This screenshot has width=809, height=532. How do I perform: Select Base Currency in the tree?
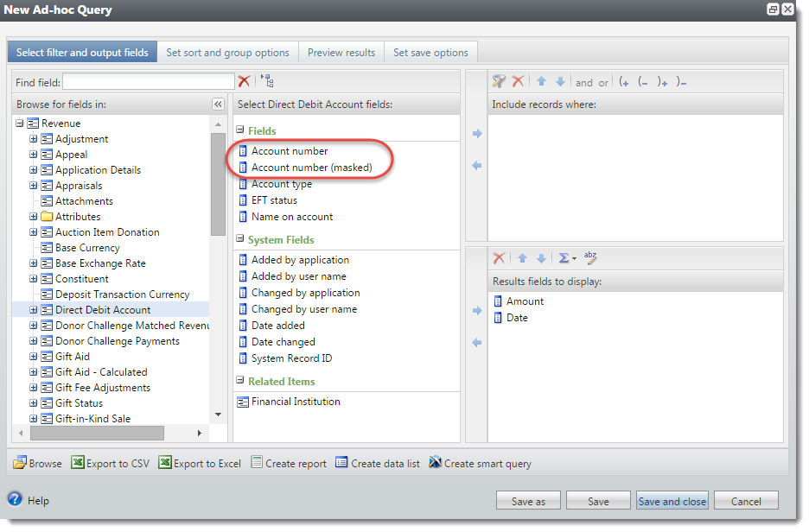[87, 248]
